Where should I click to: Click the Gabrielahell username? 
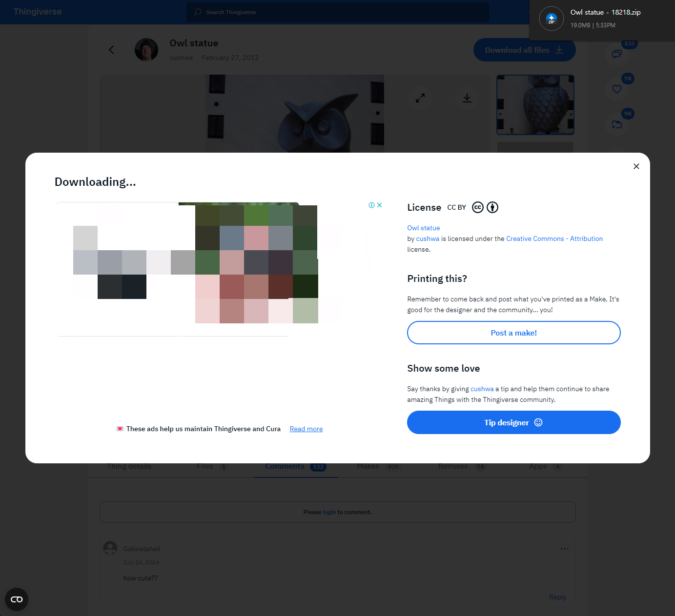tap(142, 549)
